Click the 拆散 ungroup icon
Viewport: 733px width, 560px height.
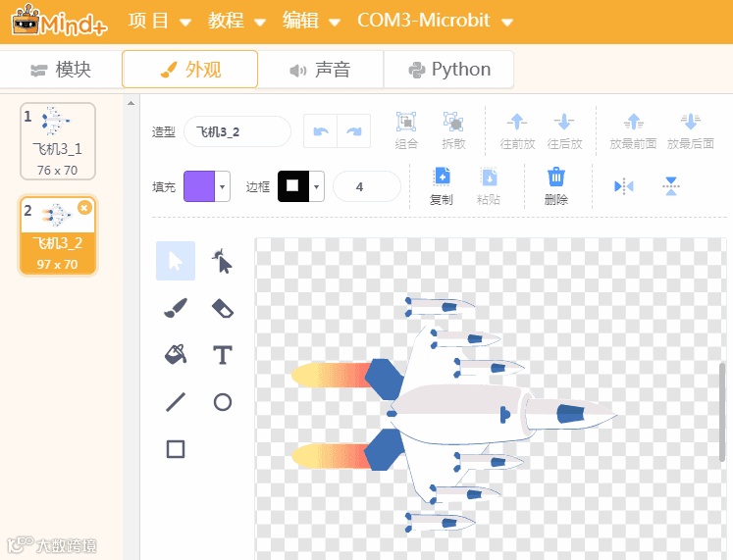coord(453,130)
